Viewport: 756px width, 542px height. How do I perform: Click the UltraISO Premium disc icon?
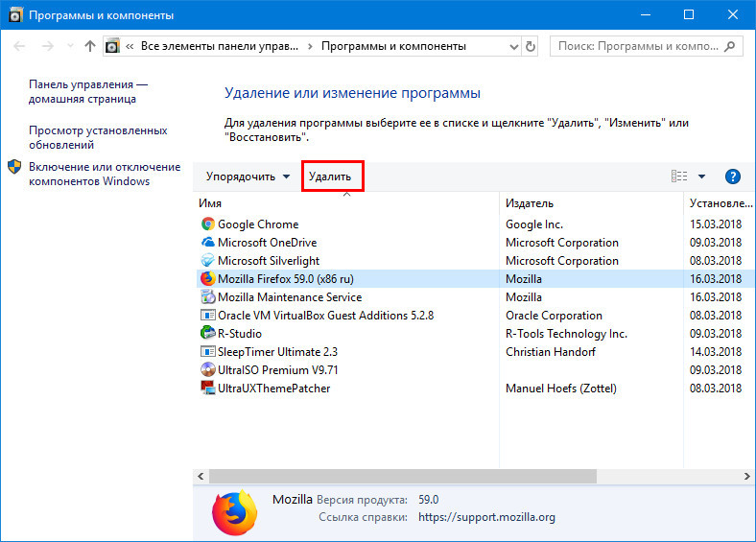pos(208,370)
